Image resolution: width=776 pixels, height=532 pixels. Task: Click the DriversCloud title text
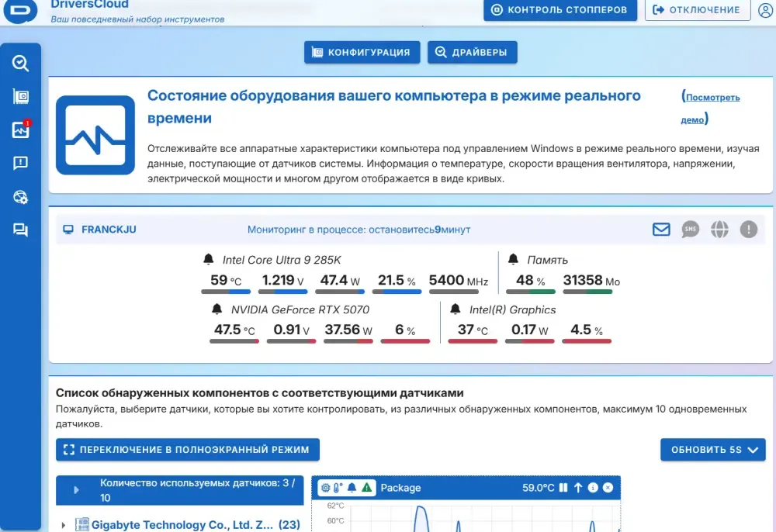click(x=89, y=4)
